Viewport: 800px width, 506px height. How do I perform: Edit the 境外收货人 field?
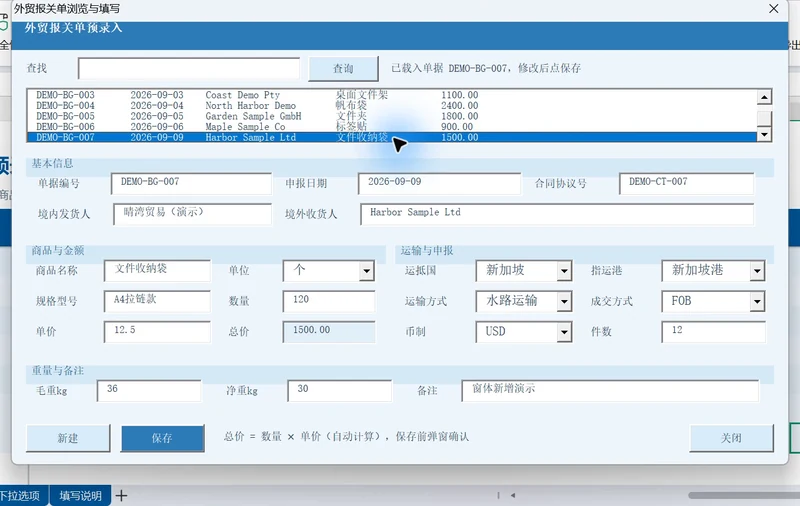(x=557, y=214)
